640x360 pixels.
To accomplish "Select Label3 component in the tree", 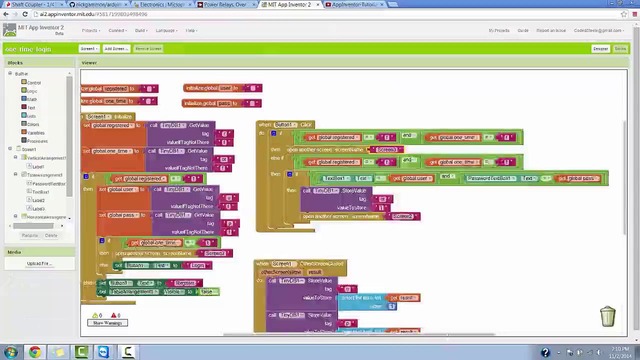I will [36, 209].
